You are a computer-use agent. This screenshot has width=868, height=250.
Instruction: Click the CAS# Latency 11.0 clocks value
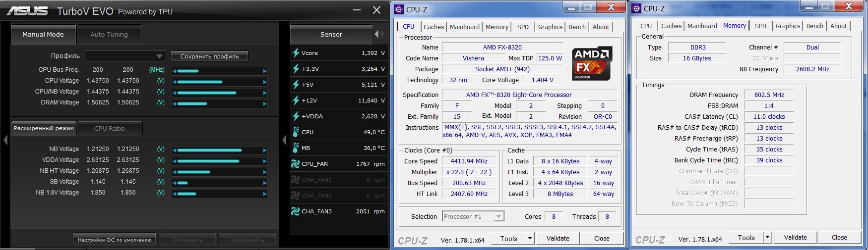[x=769, y=117]
